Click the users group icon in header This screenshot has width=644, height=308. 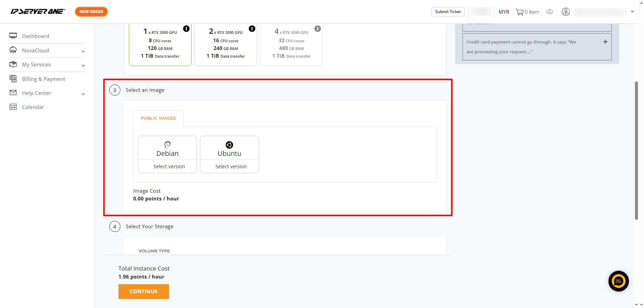tap(549, 12)
